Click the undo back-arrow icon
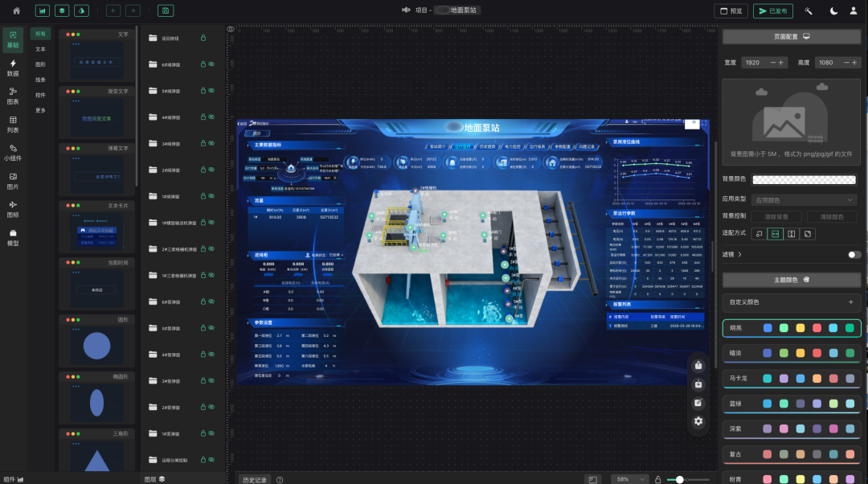868x484 pixels. click(x=113, y=10)
